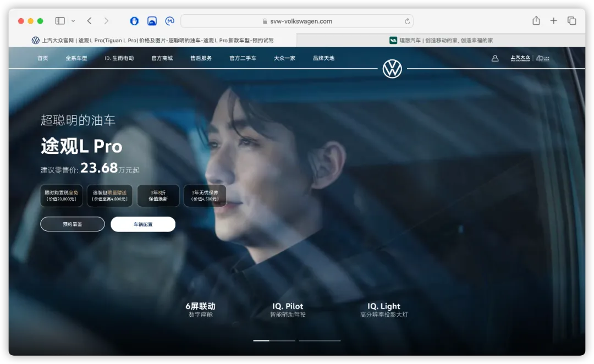594x364 pixels.
Task: Click the 限时购置税全免 offer badge
Action: 62,196
